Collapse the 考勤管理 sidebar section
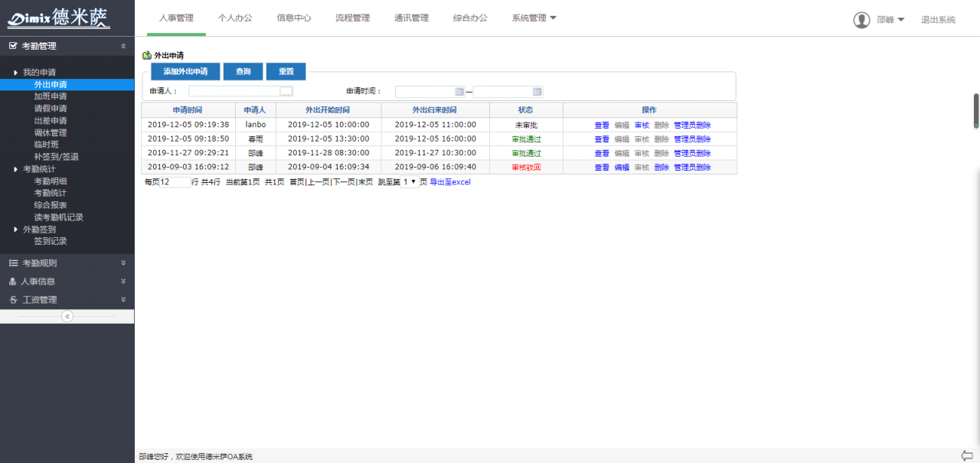The width and height of the screenshot is (980, 463). click(123, 46)
